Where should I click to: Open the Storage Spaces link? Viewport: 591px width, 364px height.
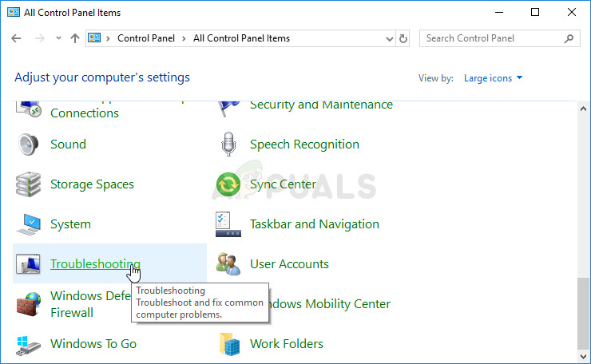pos(93,184)
